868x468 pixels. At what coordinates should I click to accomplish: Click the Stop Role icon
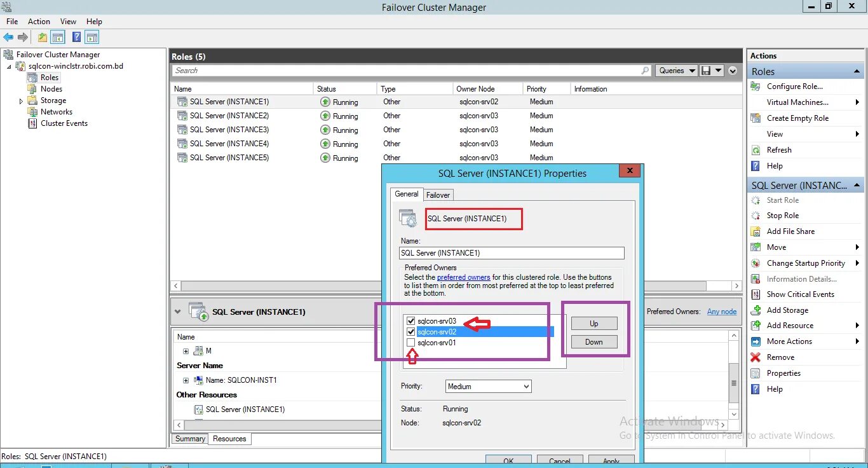point(756,216)
